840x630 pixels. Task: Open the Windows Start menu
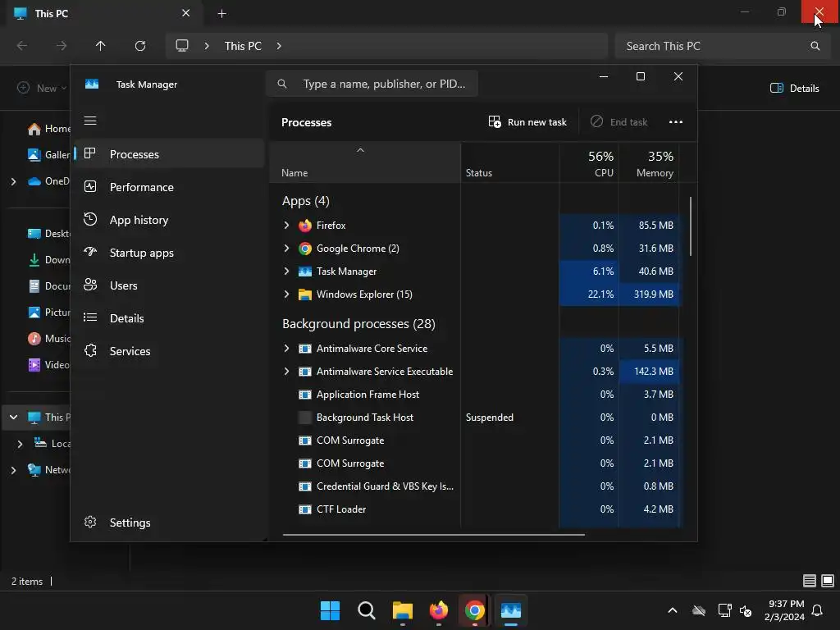tap(330, 610)
